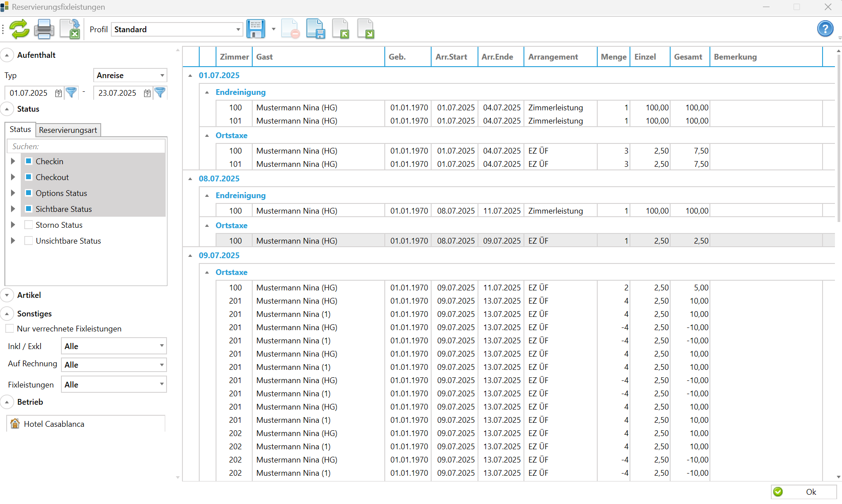Collapse the 01.07.2025 date group
Screen dimensions: 842x504
[190, 75]
